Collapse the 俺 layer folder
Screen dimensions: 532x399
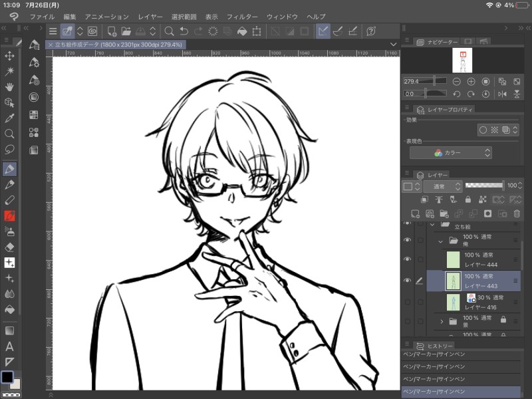(x=440, y=241)
